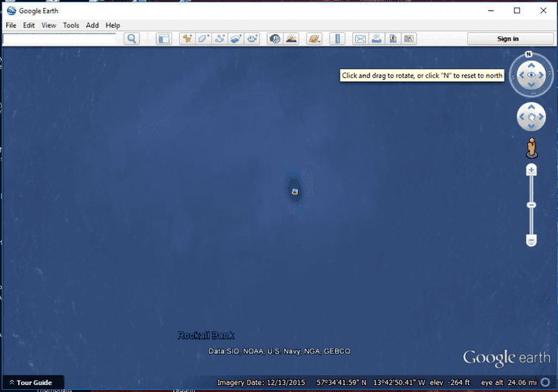Click the latitude 57°34'41.59" N readout
This screenshot has width=558, height=392.
pos(342,382)
